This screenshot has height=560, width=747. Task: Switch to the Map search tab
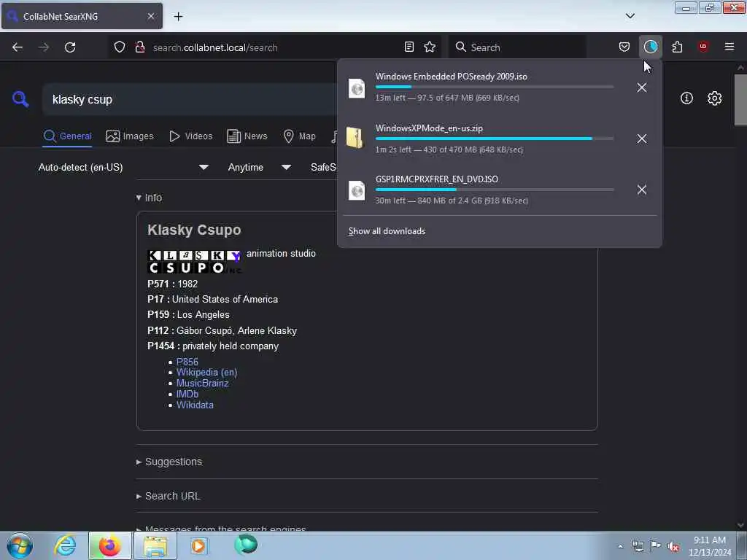pos(299,136)
